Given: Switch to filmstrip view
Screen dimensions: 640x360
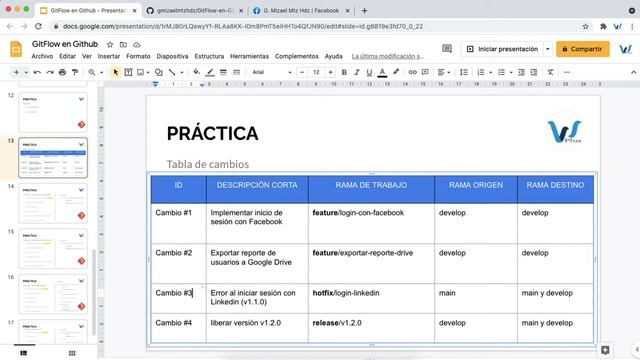Looking at the screenshot, I should (24, 353).
